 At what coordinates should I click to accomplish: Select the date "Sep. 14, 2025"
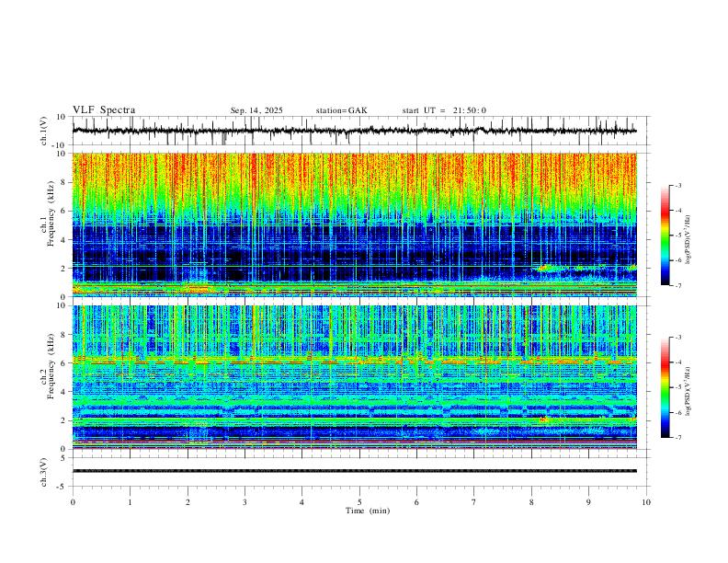click(x=256, y=110)
